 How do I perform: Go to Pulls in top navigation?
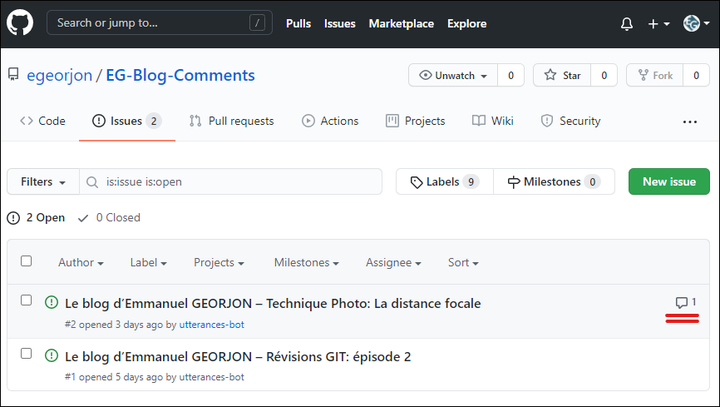298,23
